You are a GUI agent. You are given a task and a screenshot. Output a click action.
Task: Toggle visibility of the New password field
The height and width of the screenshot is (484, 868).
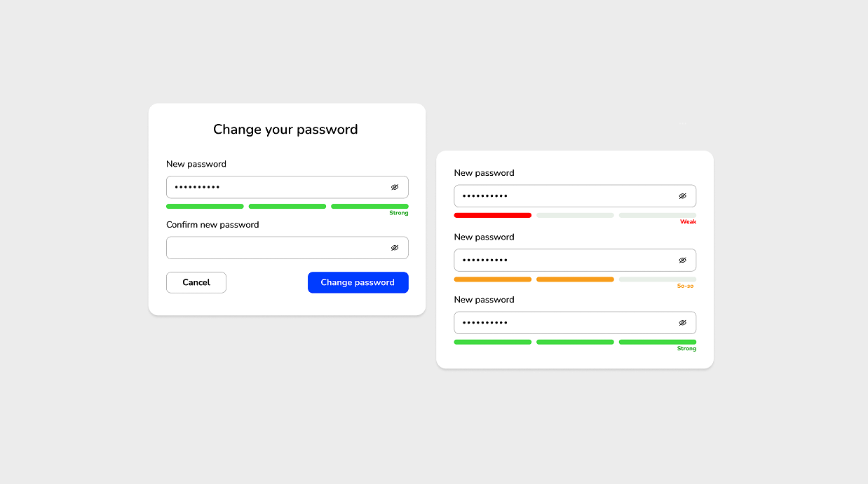point(394,187)
